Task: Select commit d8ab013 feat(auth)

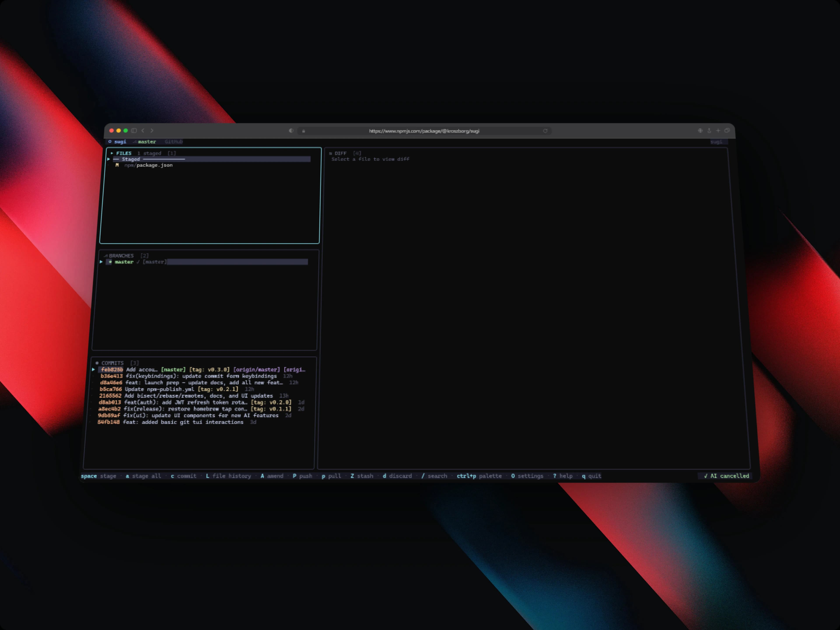Action: coord(201,402)
